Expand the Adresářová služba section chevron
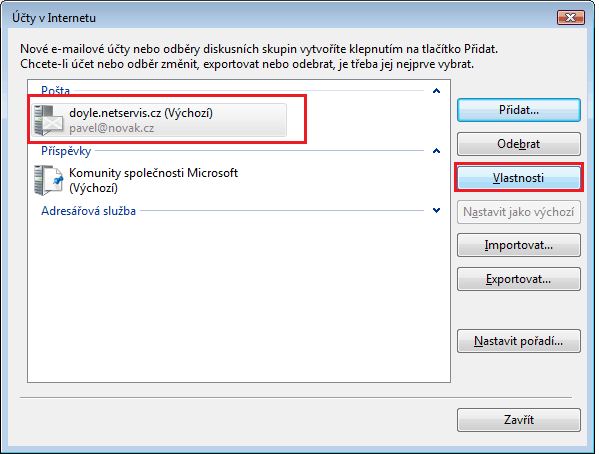 pyautogui.click(x=436, y=211)
